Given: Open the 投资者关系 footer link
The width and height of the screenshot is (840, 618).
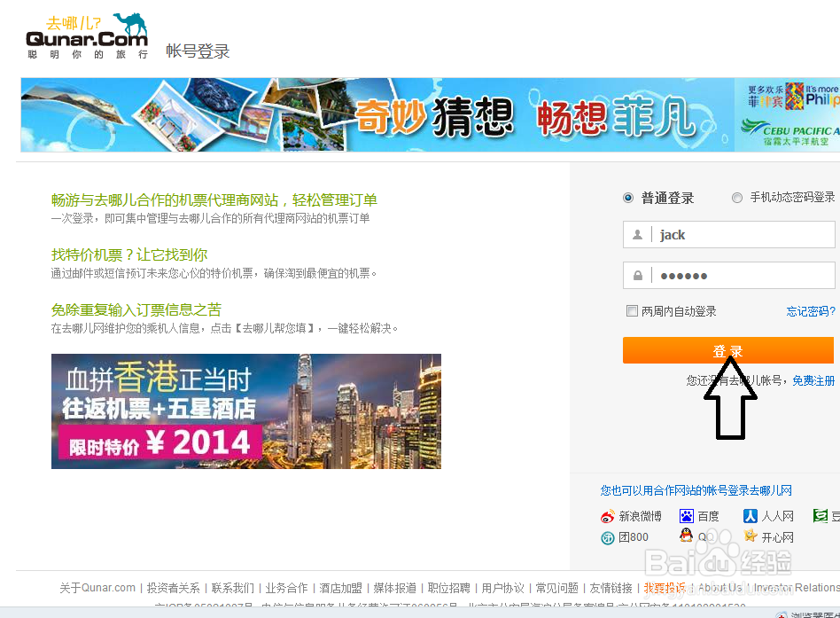Looking at the screenshot, I should tap(173, 588).
